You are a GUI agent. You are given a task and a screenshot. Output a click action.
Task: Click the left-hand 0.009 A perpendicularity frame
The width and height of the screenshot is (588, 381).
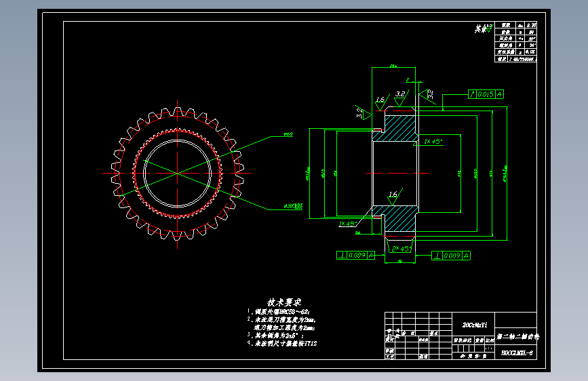(355, 256)
